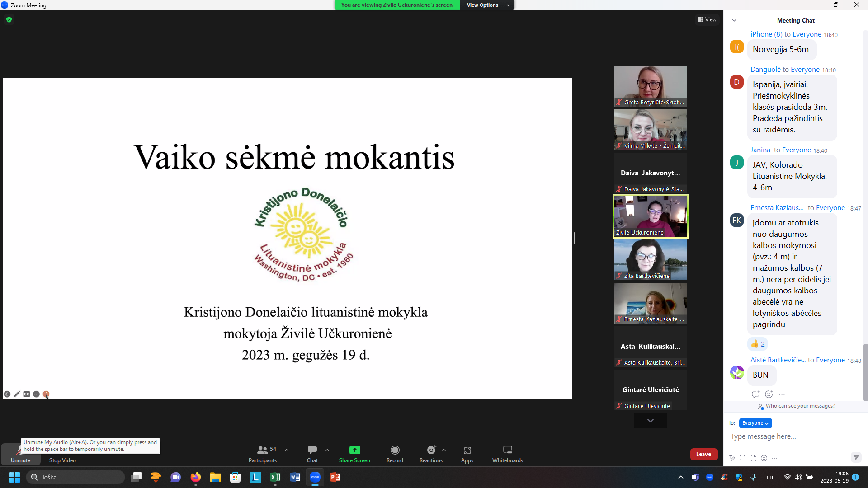
Task: Open Word from the taskbar
Action: pyautogui.click(x=295, y=477)
